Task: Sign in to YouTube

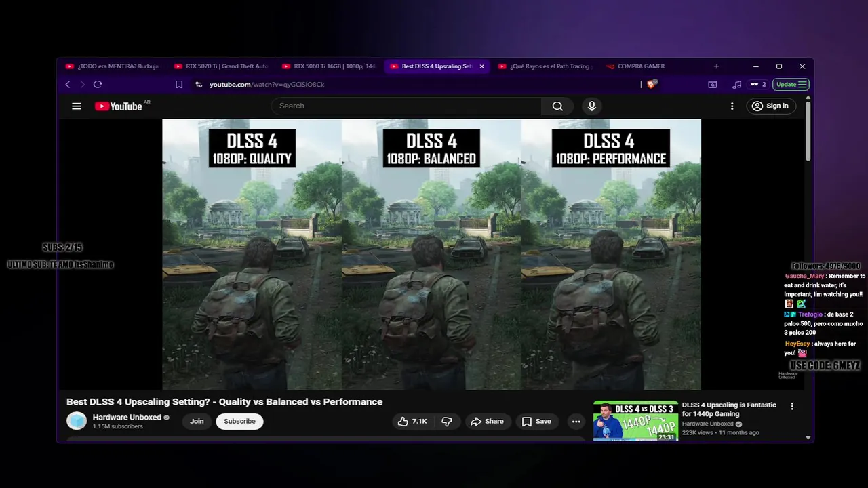Action: point(770,106)
